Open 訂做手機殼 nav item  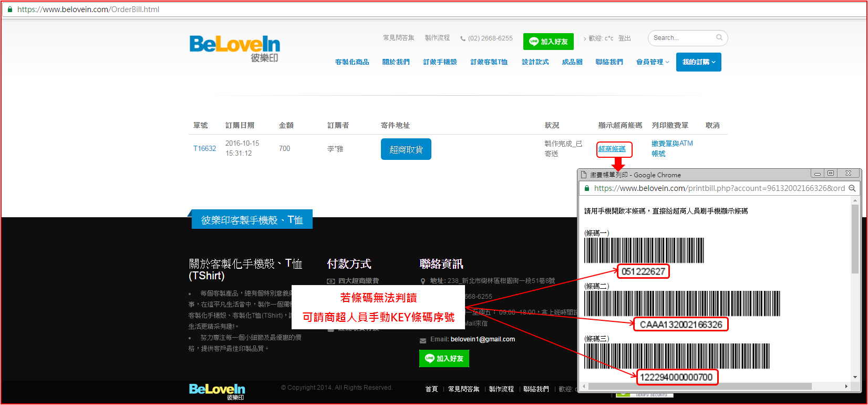point(440,62)
